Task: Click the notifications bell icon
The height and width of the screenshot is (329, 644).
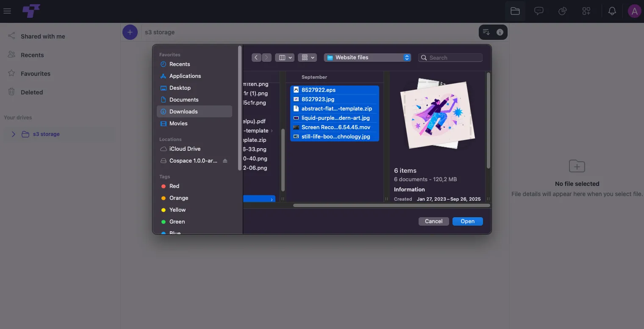Action: 612,11
